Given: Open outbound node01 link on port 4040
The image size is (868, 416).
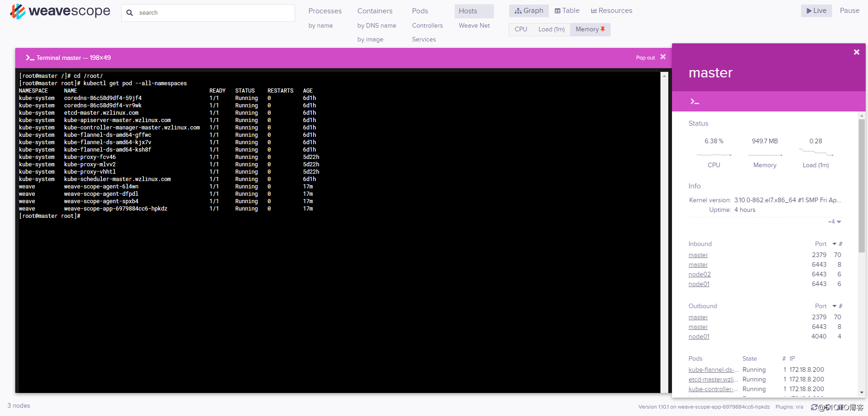Looking at the screenshot, I should click(x=699, y=337).
